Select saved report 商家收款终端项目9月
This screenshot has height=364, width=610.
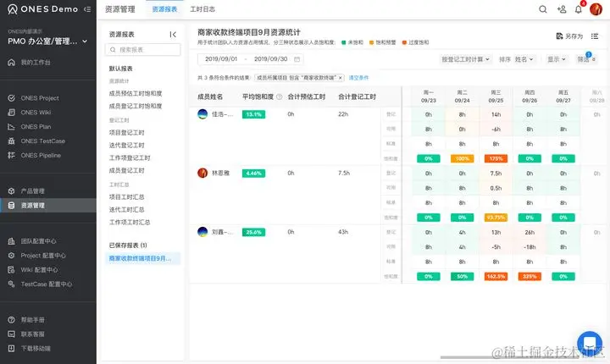tap(142, 259)
